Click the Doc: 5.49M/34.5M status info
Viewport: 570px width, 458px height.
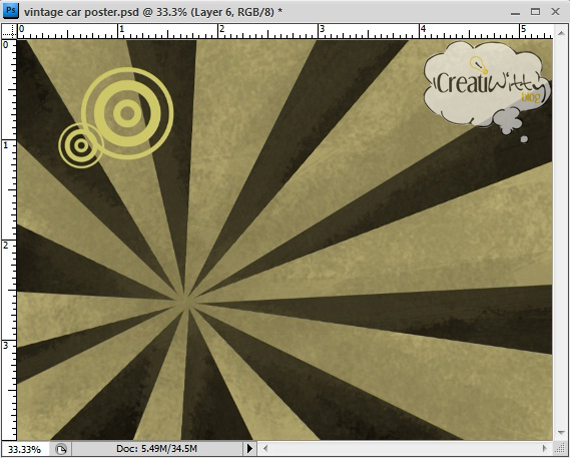pos(156,449)
